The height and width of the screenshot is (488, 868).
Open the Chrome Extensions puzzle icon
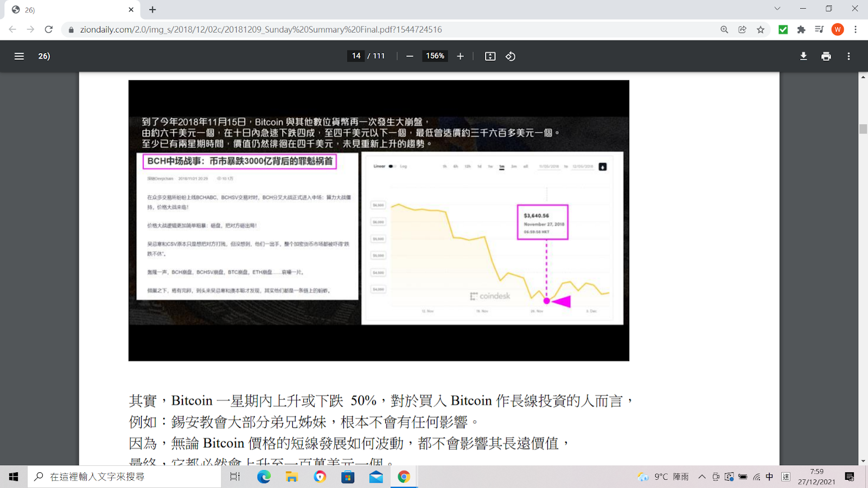[x=801, y=29]
